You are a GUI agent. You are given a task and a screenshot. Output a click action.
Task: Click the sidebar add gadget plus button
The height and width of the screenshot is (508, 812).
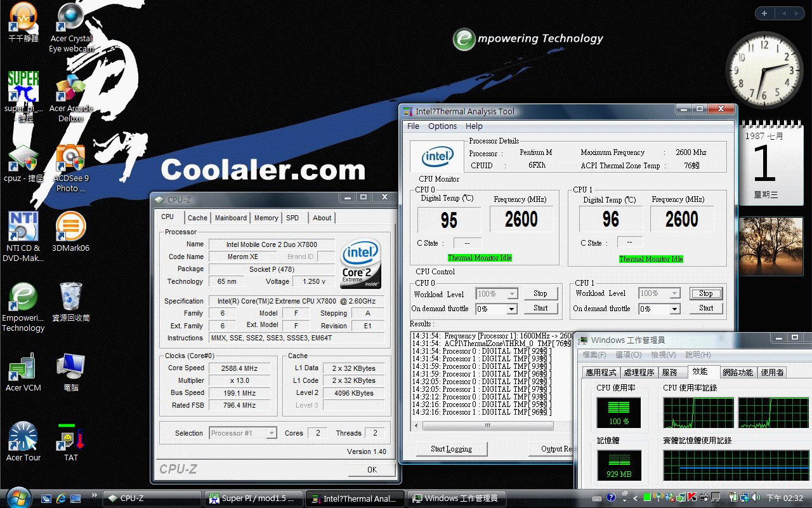pyautogui.click(x=764, y=13)
